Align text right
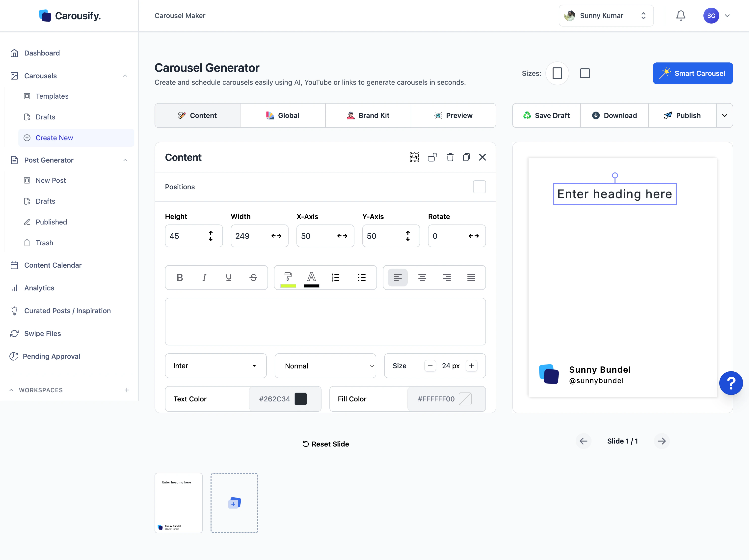The height and width of the screenshot is (560, 749). click(x=447, y=278)
